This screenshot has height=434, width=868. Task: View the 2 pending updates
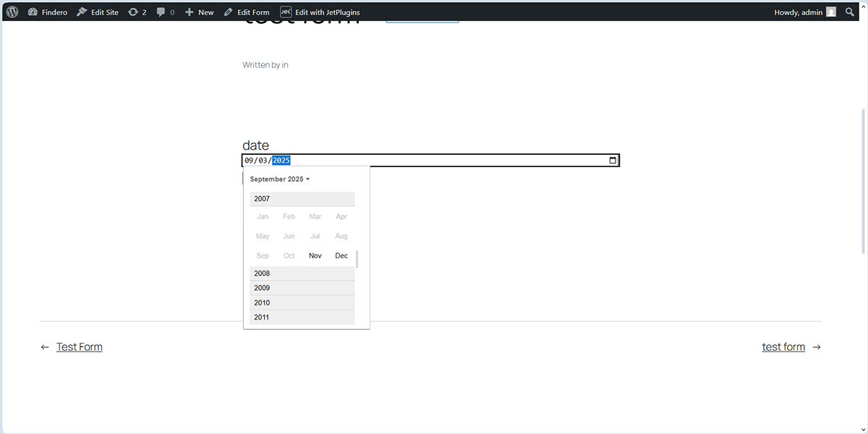(137, 12)
